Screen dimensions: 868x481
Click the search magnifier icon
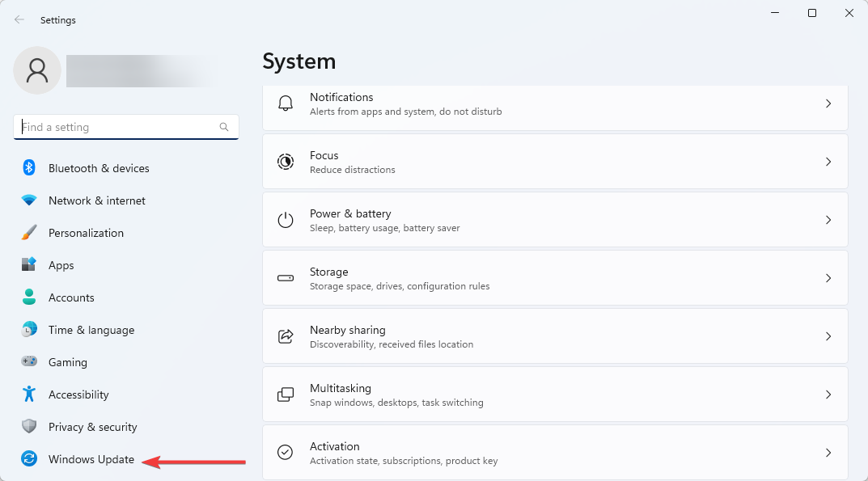pos(223,127)
